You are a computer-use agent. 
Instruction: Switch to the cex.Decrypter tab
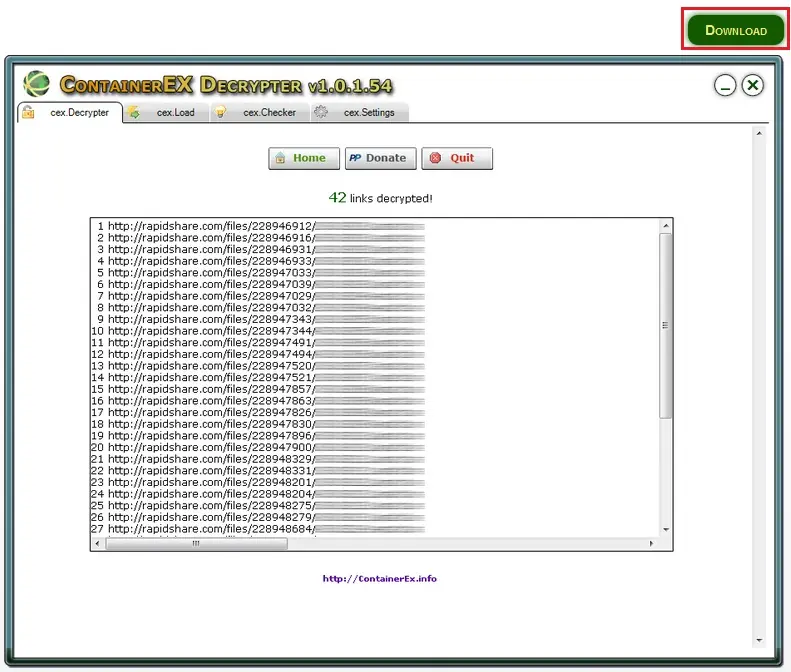70,112
